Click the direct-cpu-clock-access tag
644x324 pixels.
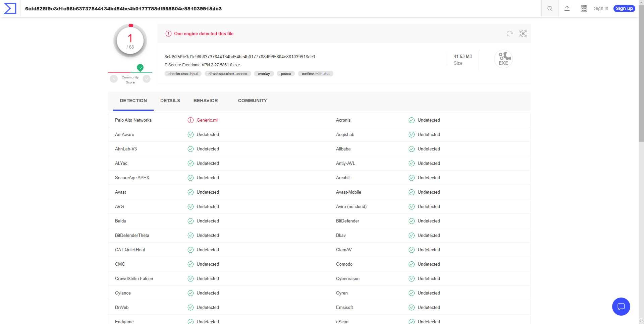coord(228,74)
